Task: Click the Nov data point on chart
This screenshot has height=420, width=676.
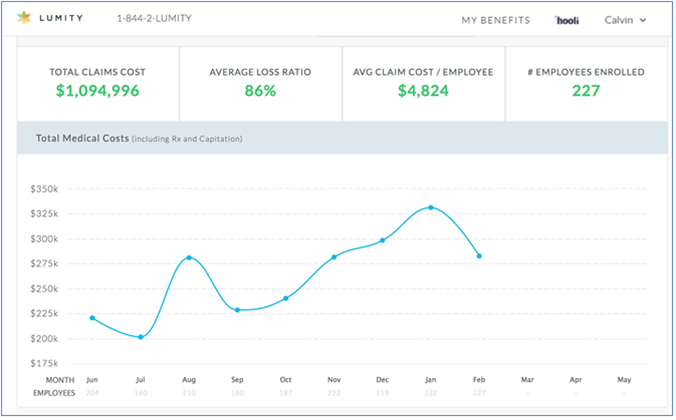Action: pos(334,257)
